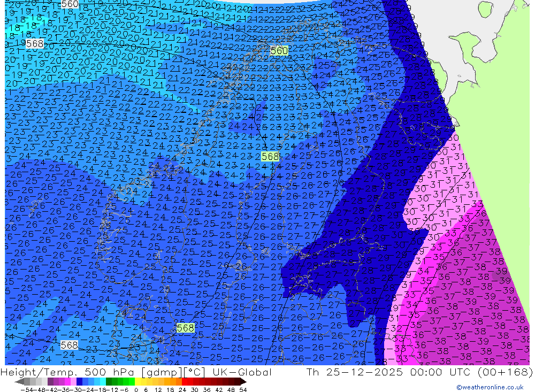Pick the cyan legend swatch
This screenshot has height=392, width=535.
coord(103,382)
